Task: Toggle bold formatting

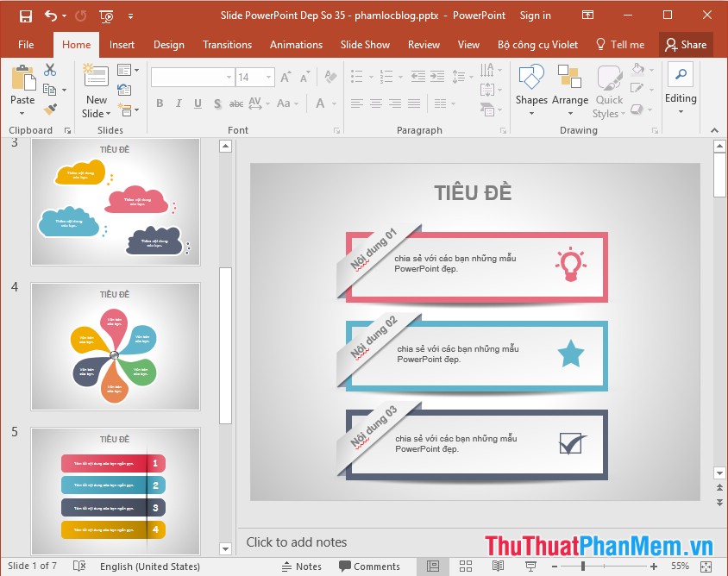Action: (x=160, y=103)
